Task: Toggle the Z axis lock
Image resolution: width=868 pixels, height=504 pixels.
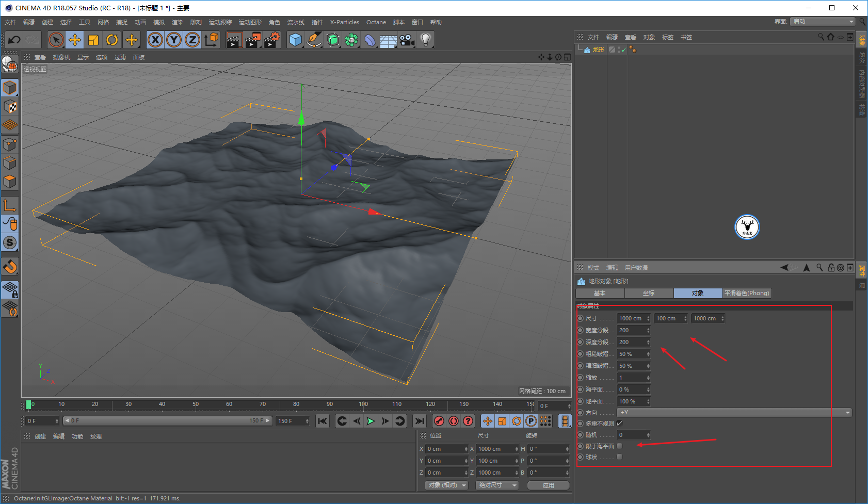Action: 192,40
